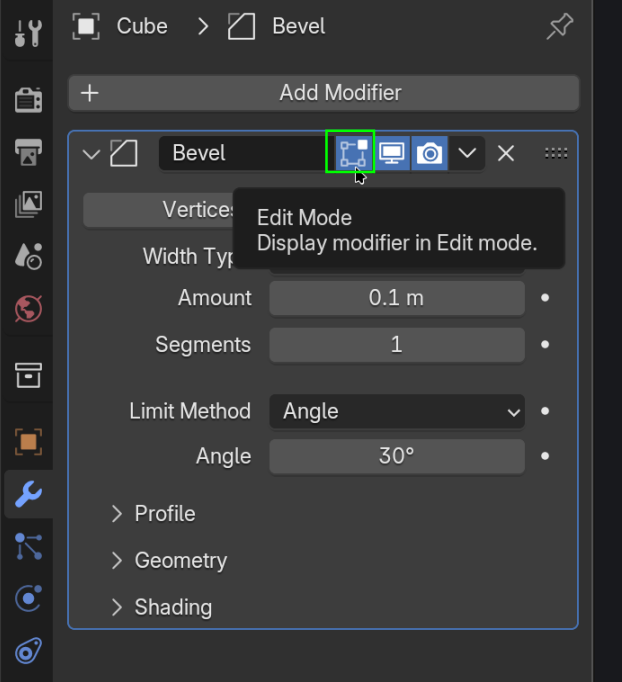The height and width of the screenshot is (682, 622).
Task: Toggle Bevel display in Edit mode
Action: [x=351, y=153]
